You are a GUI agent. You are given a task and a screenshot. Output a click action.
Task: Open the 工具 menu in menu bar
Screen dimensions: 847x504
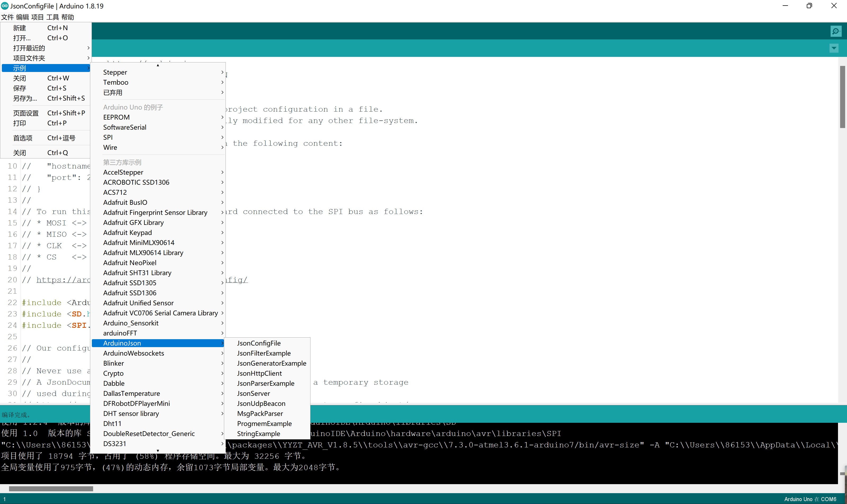(x=52, y=17)
